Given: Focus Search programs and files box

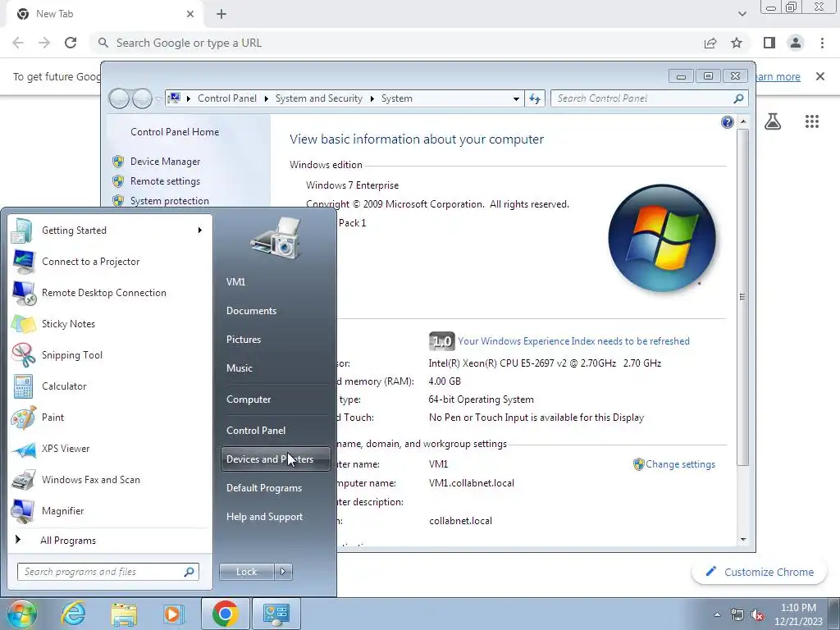Looking at the screenshot, I should 107,572.
